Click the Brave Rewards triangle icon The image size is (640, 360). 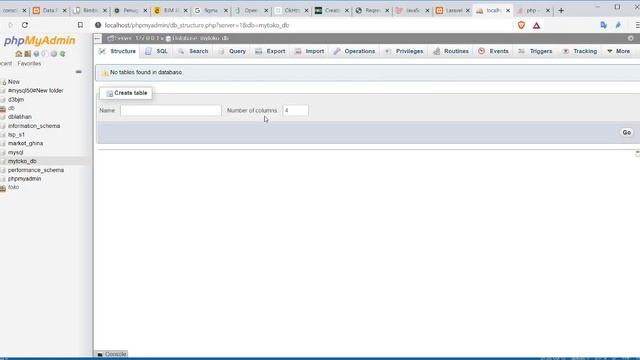click(x=536, y=25)
